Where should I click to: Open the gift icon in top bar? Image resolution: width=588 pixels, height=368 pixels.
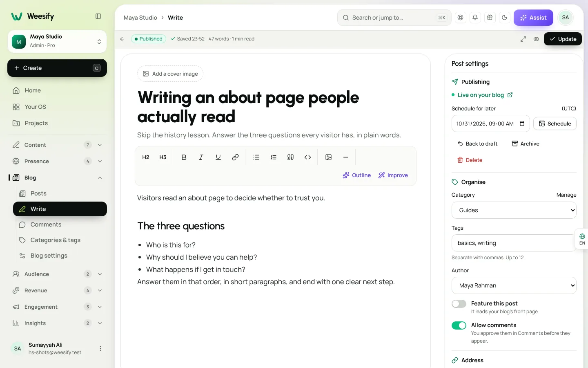490,18
